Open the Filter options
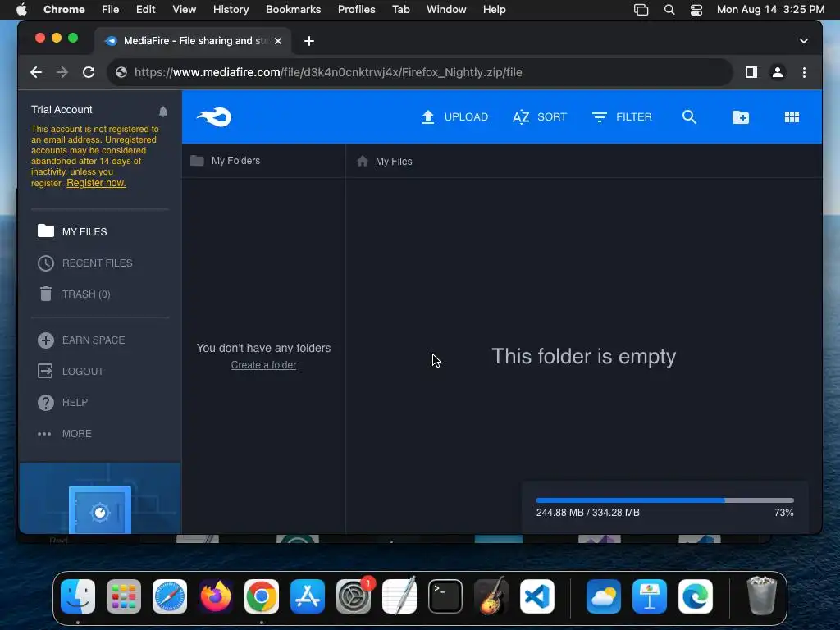 (622, 116)
